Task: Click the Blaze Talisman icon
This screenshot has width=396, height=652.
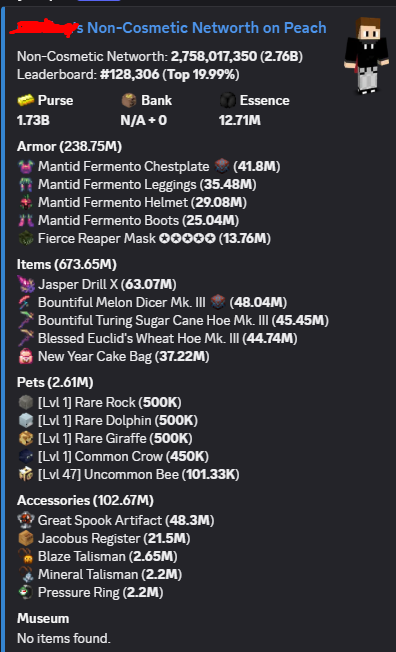Action: coord(26,556)
